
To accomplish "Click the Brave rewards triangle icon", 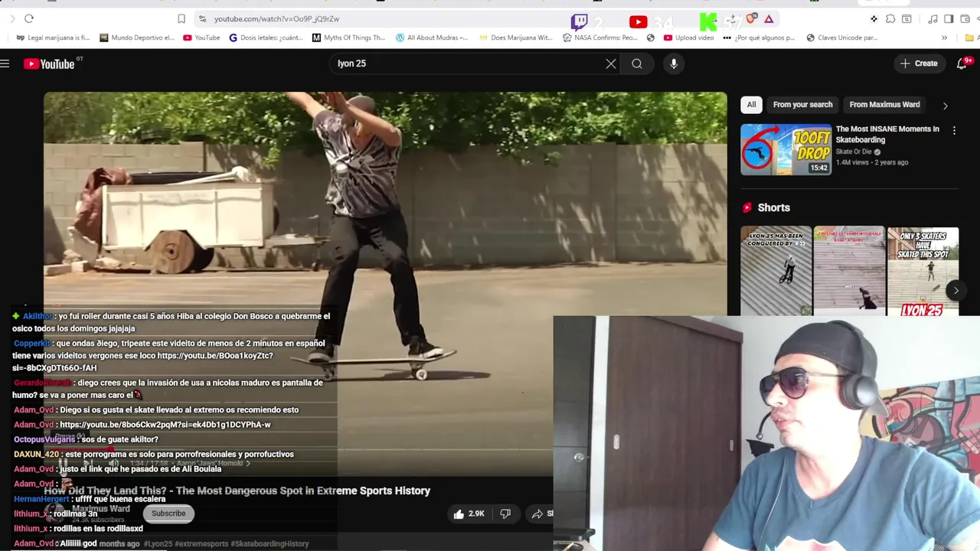I will pyautogui.click(x=769, y=18).
